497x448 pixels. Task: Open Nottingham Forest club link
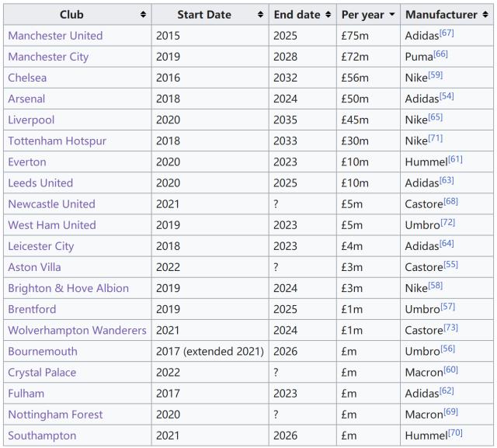click(55, 414)
